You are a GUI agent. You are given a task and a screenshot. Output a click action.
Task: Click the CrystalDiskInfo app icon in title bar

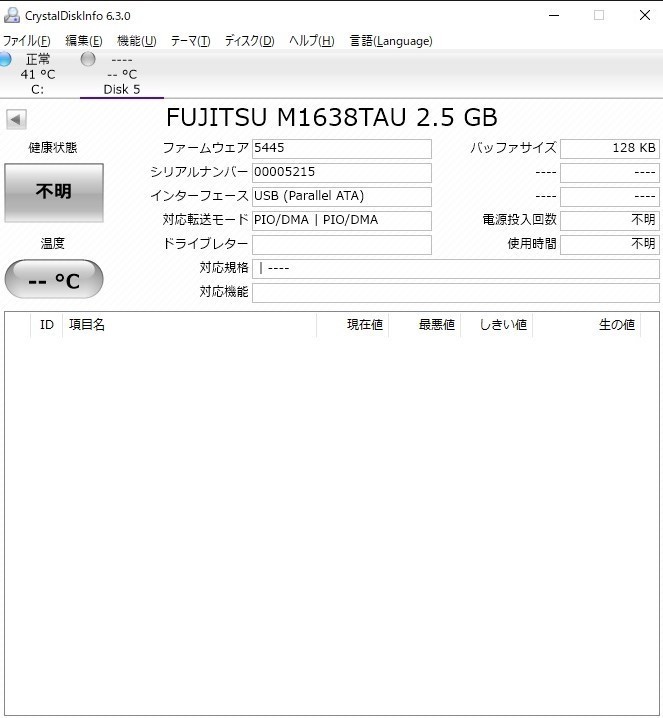tap(11, 15)
